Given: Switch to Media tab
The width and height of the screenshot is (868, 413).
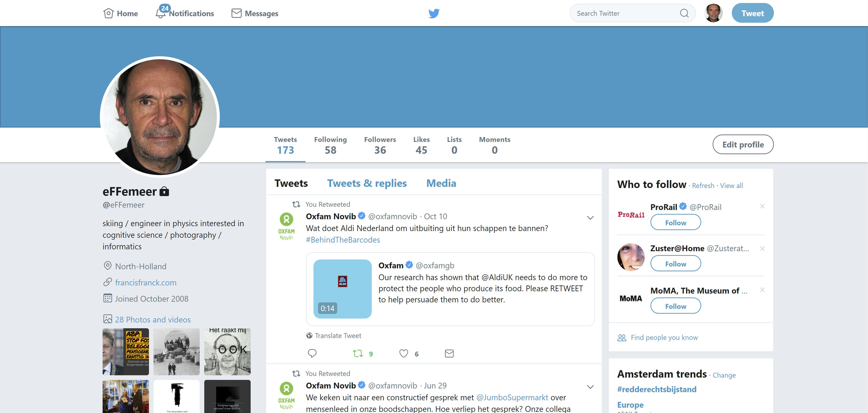Looking at the screenshot, I should [x=441, y=183].
